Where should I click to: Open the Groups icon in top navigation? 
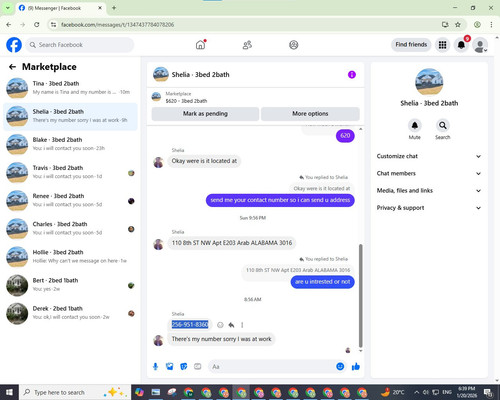pyautogui.click(x=294, y=45)
